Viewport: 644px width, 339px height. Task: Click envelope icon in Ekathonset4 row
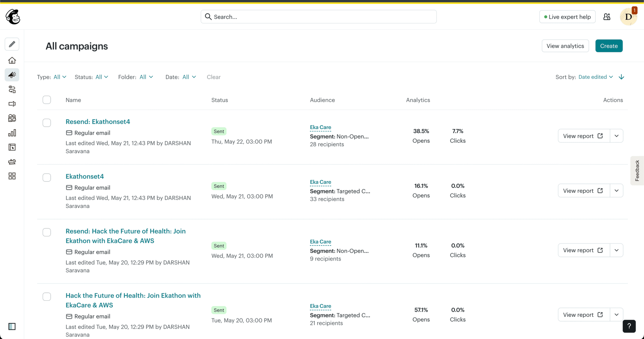click(x=69, y=188)
